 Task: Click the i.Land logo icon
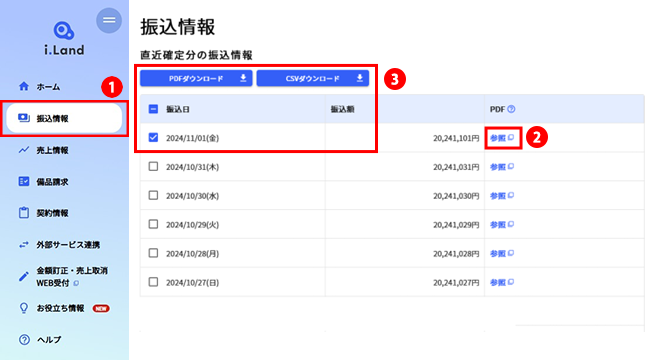point(64,31)
